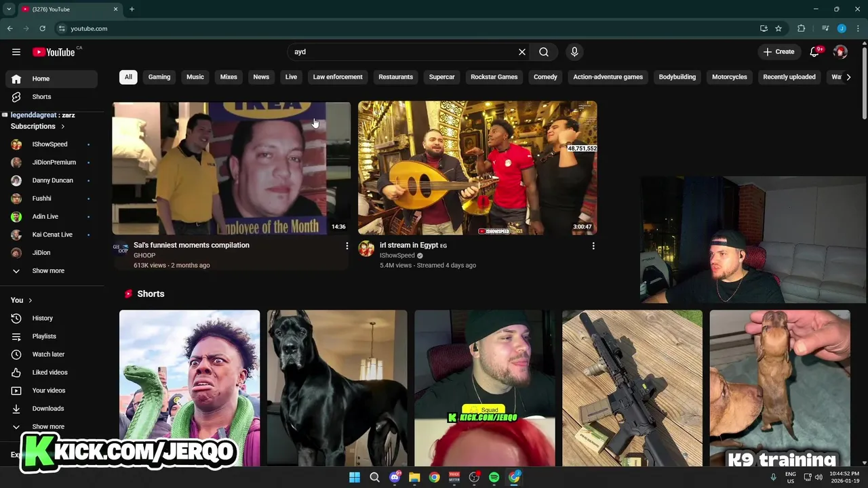The image size is (868, 488).
Task: Open Shorts in the sidebar
Action: pos(52,97)
